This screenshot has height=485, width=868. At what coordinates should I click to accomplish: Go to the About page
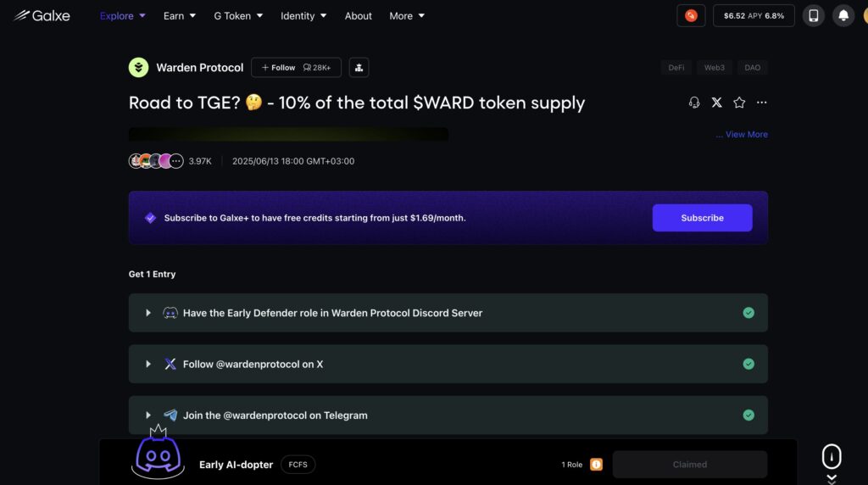click(359, 16)
